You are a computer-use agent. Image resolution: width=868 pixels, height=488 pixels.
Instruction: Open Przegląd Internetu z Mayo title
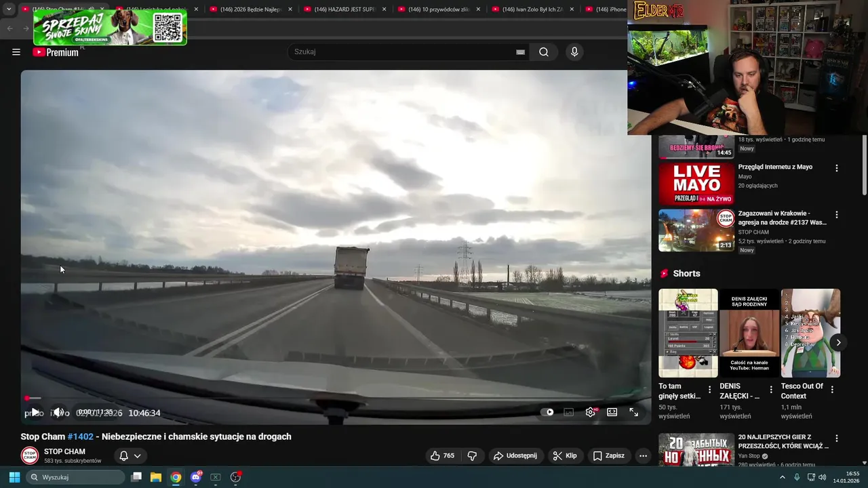[x=775, y=167]
